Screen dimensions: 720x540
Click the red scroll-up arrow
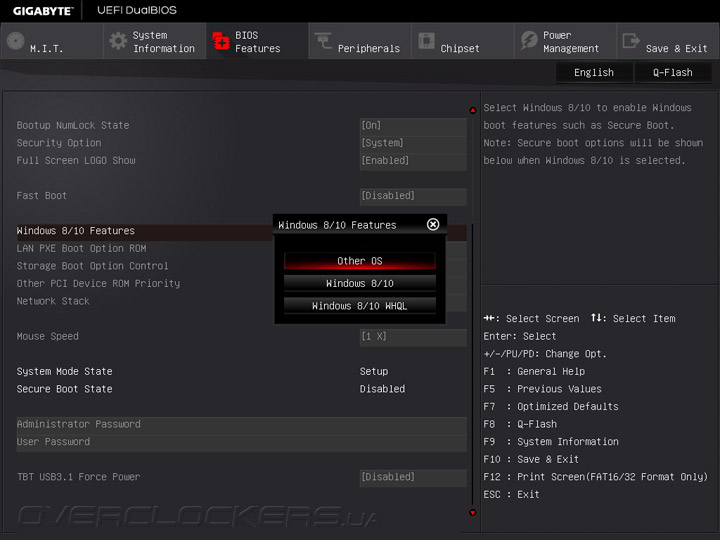click(x=472, y=110)
